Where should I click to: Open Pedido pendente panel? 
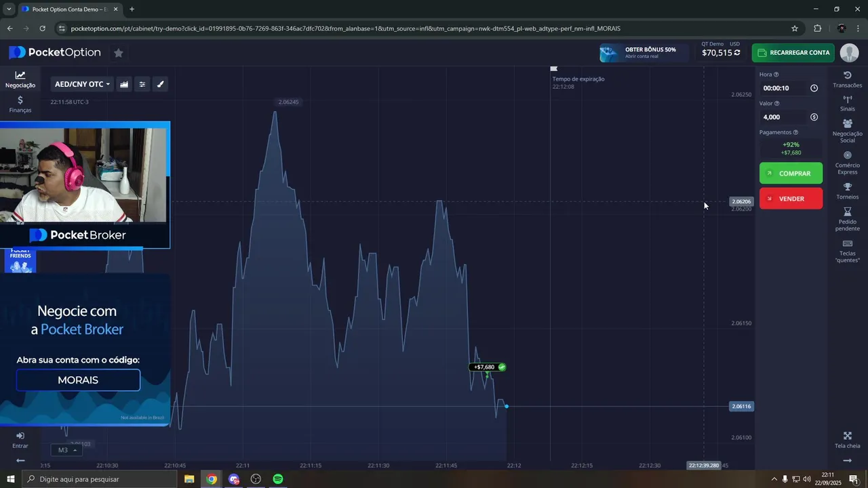point(847,219)
